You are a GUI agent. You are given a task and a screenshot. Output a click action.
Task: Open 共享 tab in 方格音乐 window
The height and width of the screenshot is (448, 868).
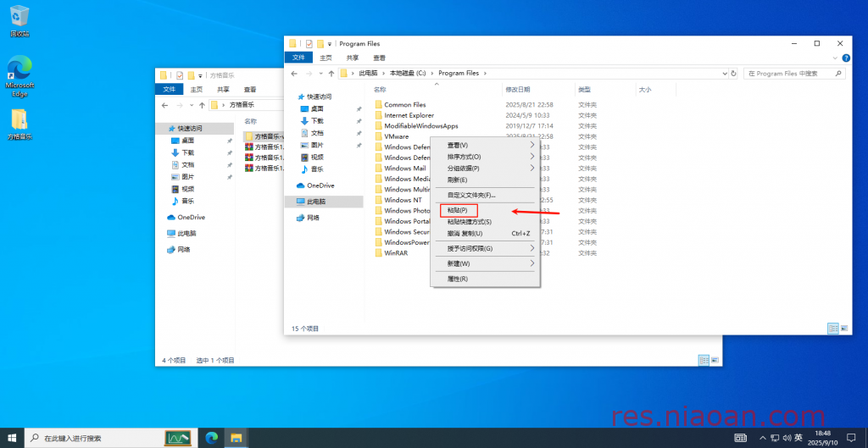tap(223, 89)
